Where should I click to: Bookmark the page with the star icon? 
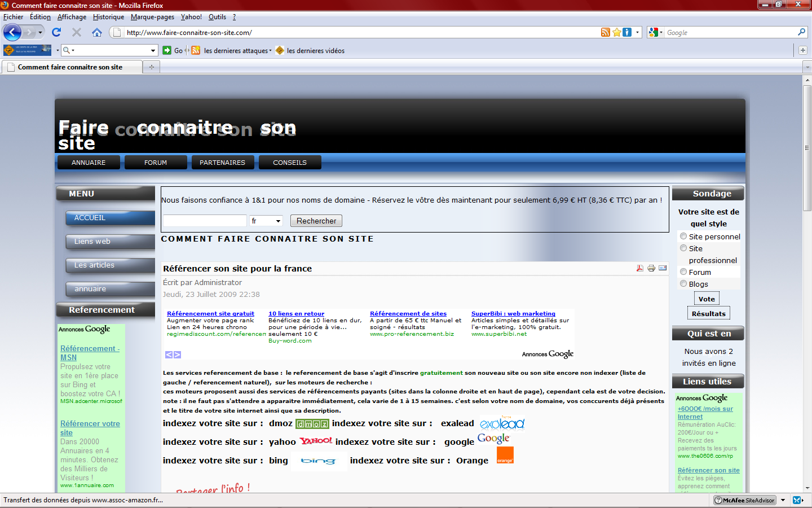tap(617, 32)
